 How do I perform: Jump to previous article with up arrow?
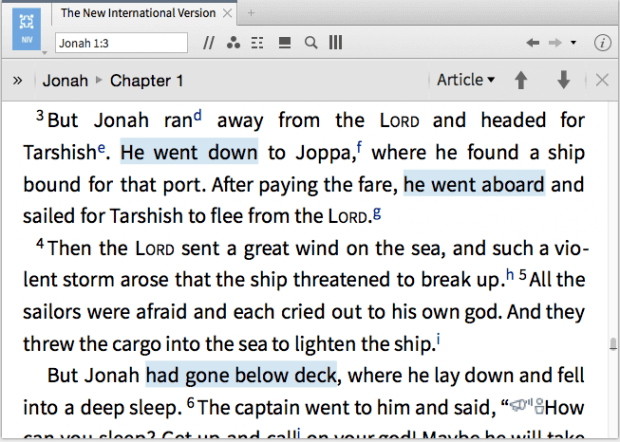click(521, 80)
